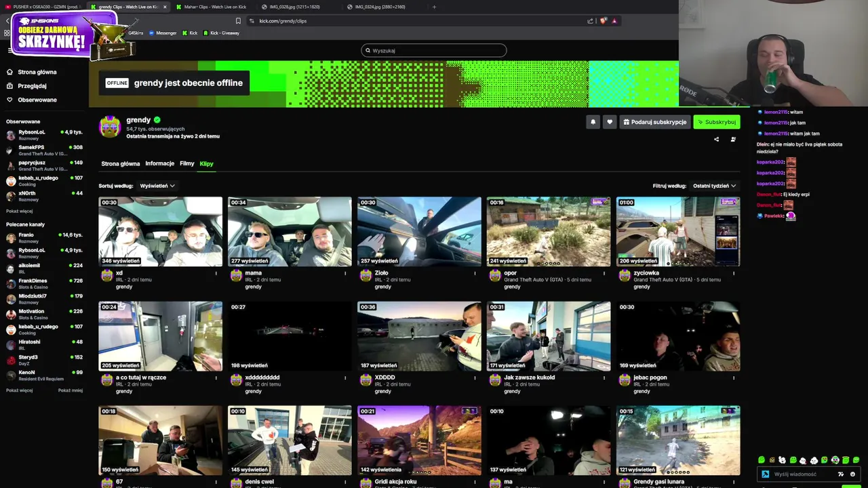Open options menu for clip jebac pogon
Screen dimensions: 868x488
click(734, 378)
